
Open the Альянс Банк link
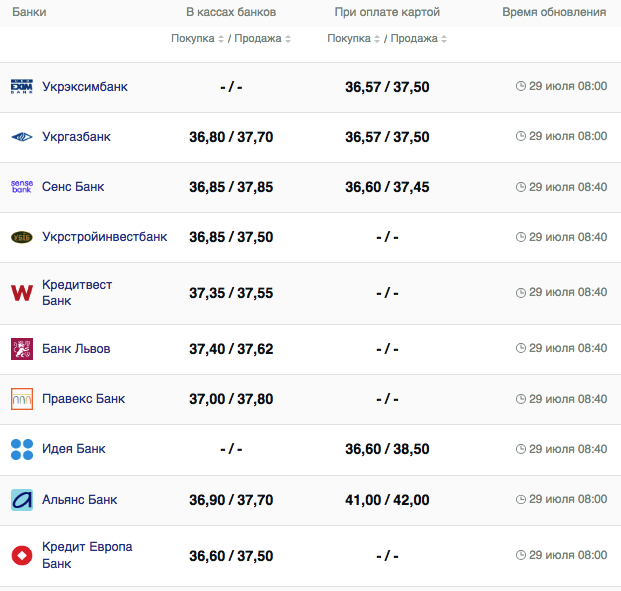79,500
